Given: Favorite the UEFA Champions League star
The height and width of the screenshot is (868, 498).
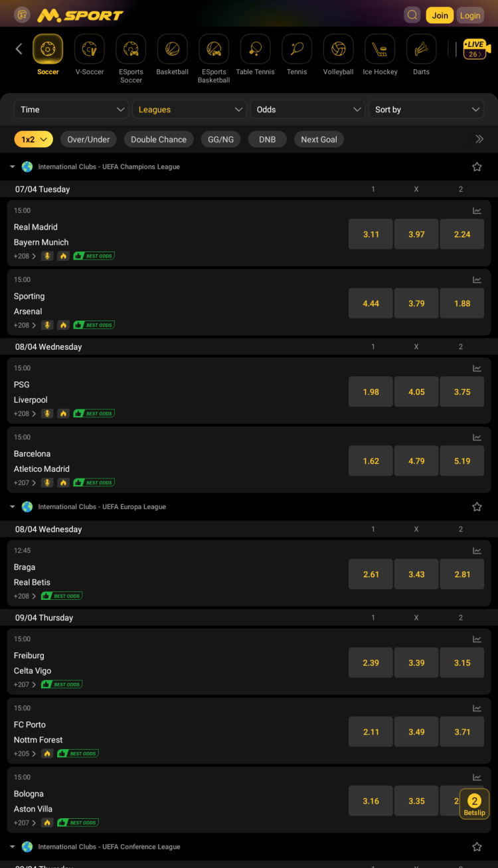Looking at the screenshot, I should point(477,167).
